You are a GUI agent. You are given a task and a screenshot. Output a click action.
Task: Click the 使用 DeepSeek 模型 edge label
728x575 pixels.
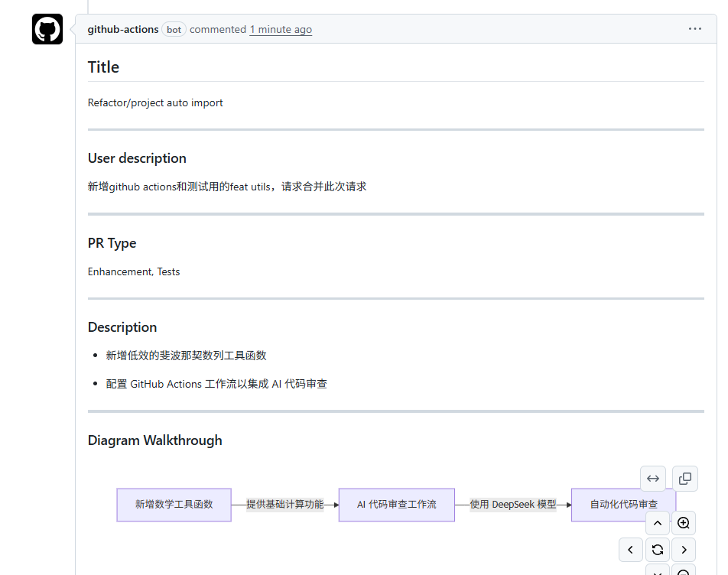(x=512, y=505)
